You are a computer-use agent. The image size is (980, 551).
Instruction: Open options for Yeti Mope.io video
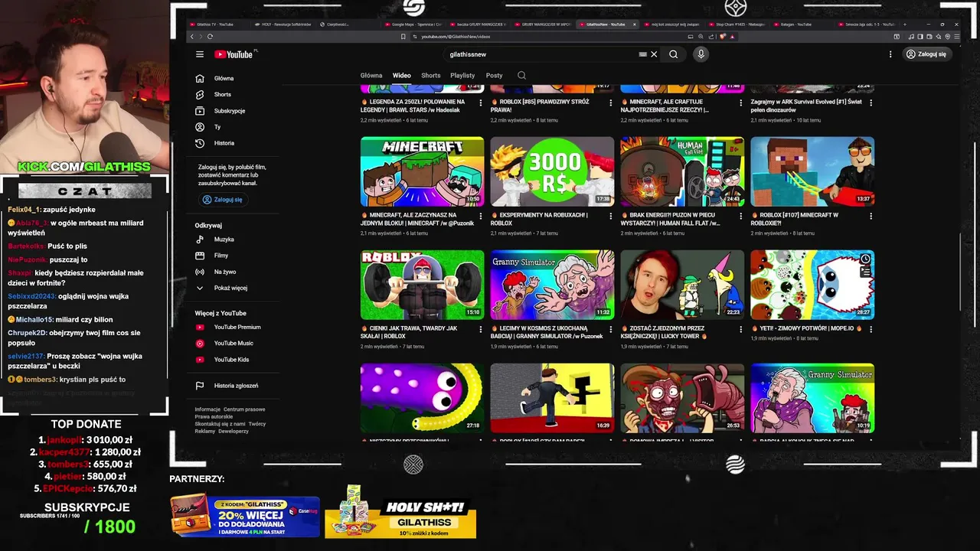pyautogui.click(x=871, y=329)
